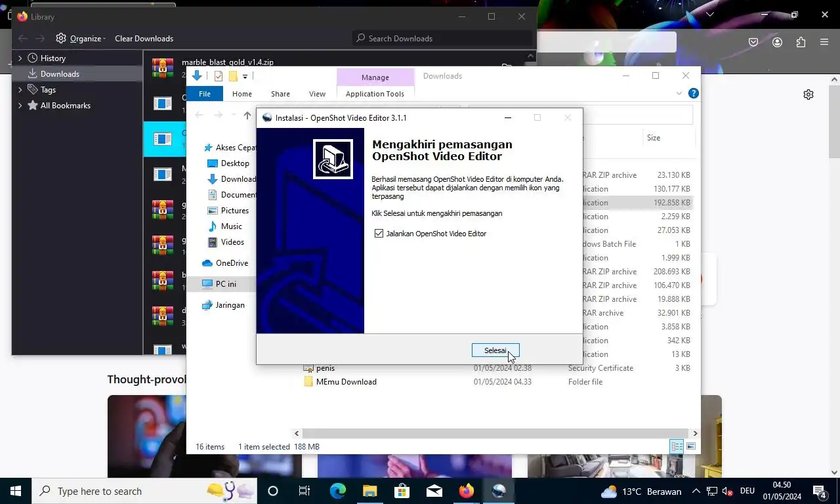The width and height of the screenshot is (840, 504).
Task: Open Microsoft Store from taskbar
Action: (402, 491)
